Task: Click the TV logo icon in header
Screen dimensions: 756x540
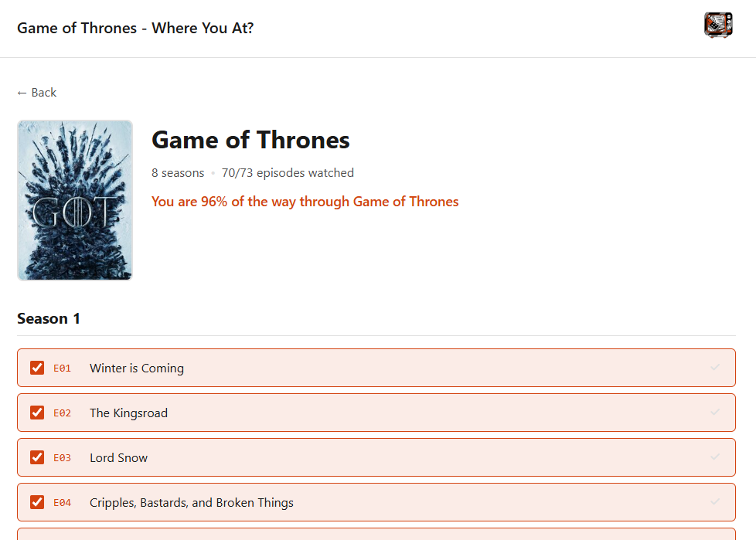Action: (x=718, y=25)
